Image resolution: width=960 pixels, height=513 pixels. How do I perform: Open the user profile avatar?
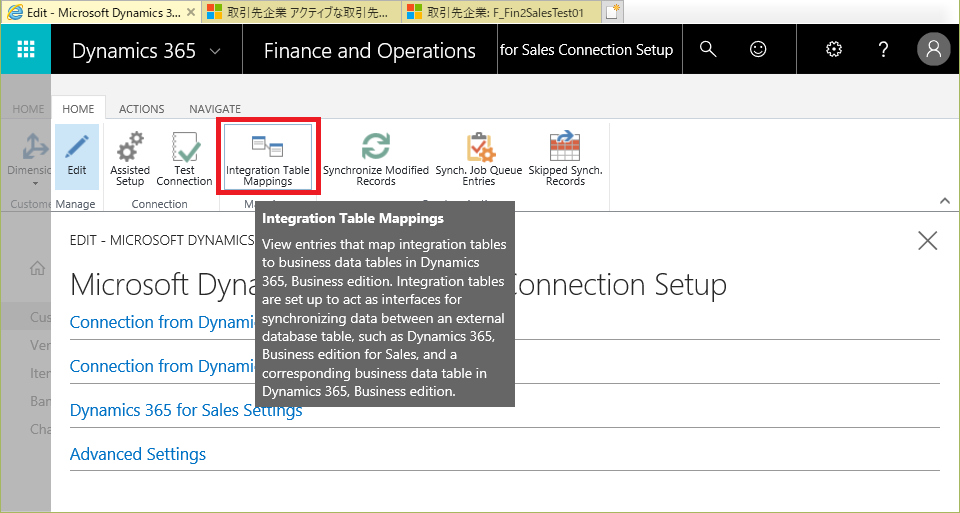(x=933, y=49)
